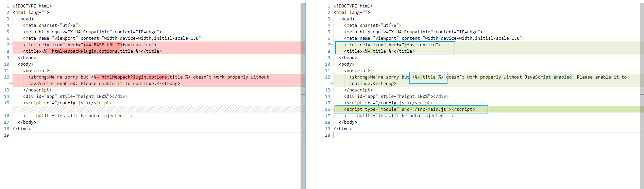Click wrapped line starting 'JavaScript enabled. Please'
The width and height of the screenshot is (644, 189).
point(104,84)
